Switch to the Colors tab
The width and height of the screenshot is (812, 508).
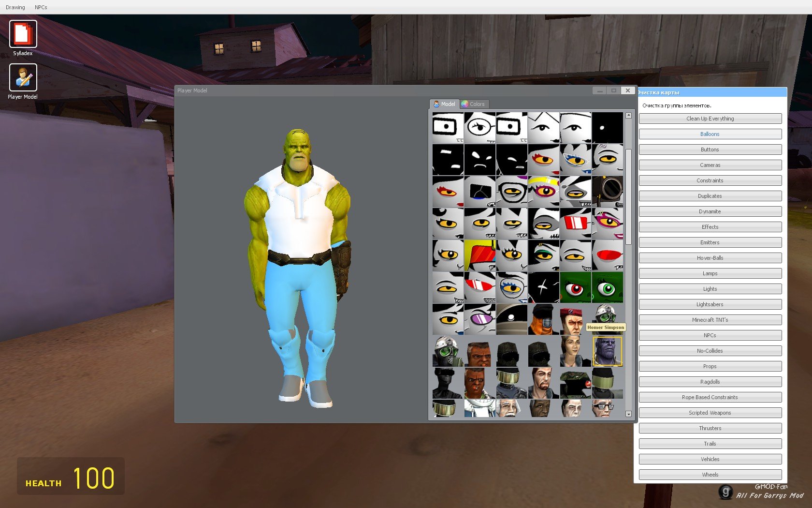pyautogui.click(x=473, y=104)
